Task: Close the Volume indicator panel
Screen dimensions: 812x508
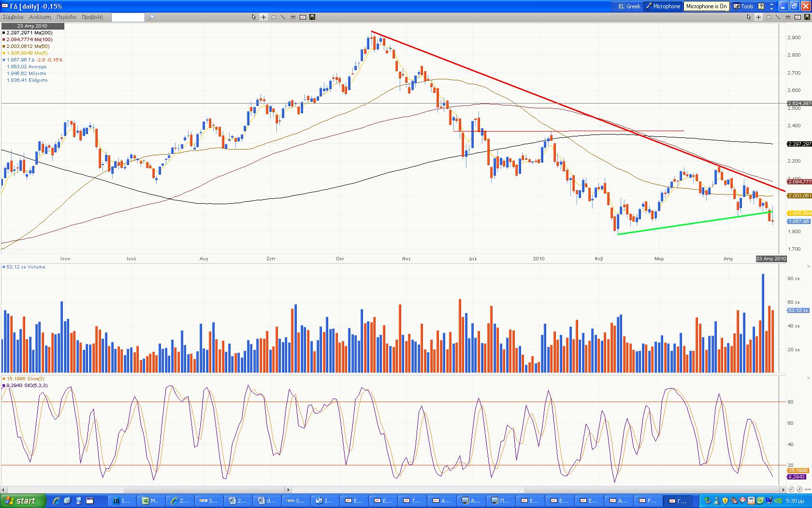Action: point(809,267)
